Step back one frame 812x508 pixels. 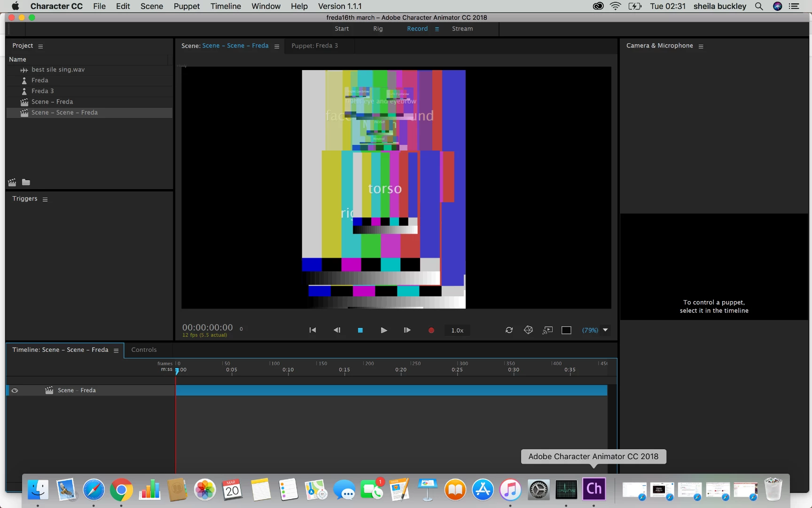coord(337,330)
